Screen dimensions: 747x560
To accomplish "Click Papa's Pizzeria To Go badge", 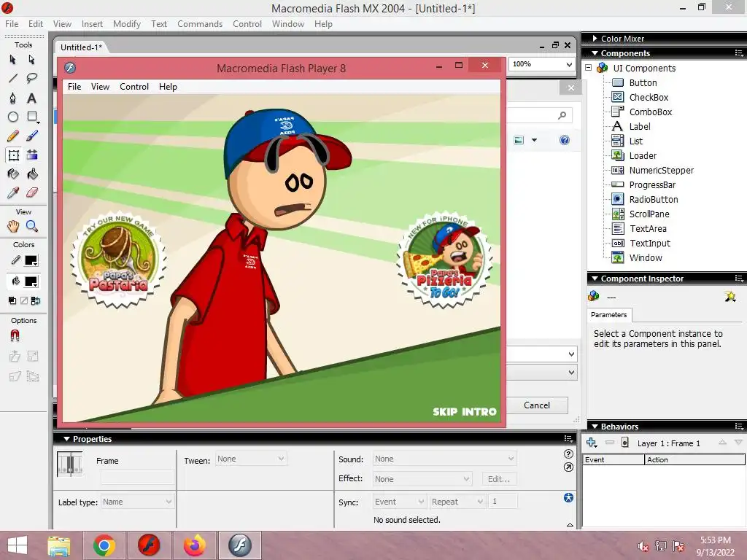I will (x=444, y=260).
